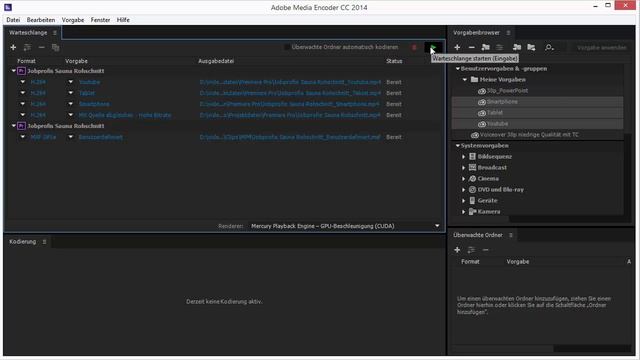Delete preset with the Vorgabenbrowser minus icon
This screenshot has height=360, width=640.
pyautogui.click(x=471, y=47)
